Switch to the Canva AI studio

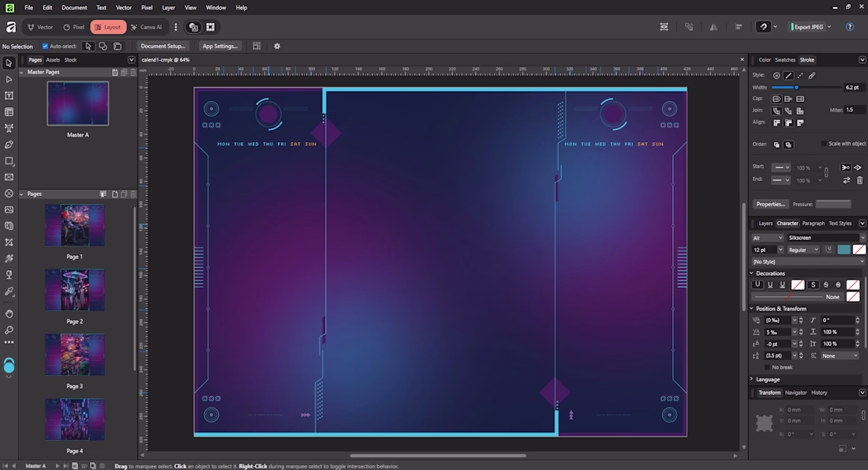147,27
